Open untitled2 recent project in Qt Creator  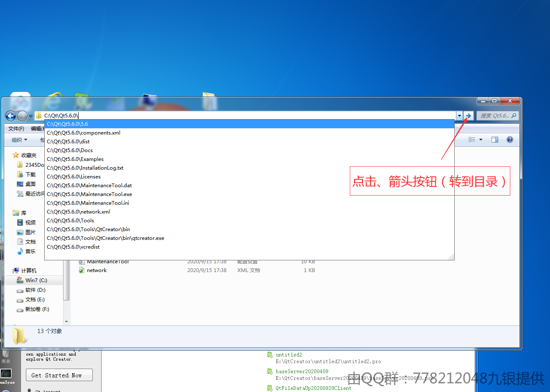(x=289, y=355)
